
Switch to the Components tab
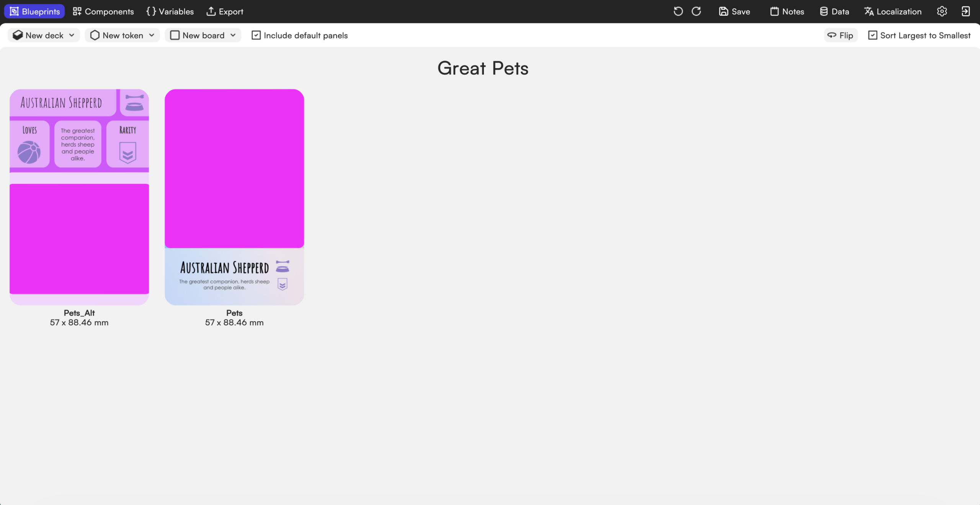tap(103, 11)
